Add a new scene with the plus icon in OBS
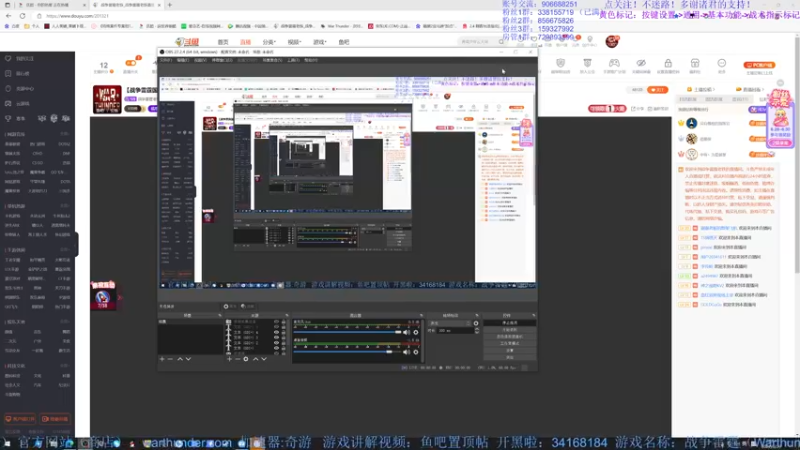Image resolution: width=800 pixels, height=450 pixels. point(162,359)
